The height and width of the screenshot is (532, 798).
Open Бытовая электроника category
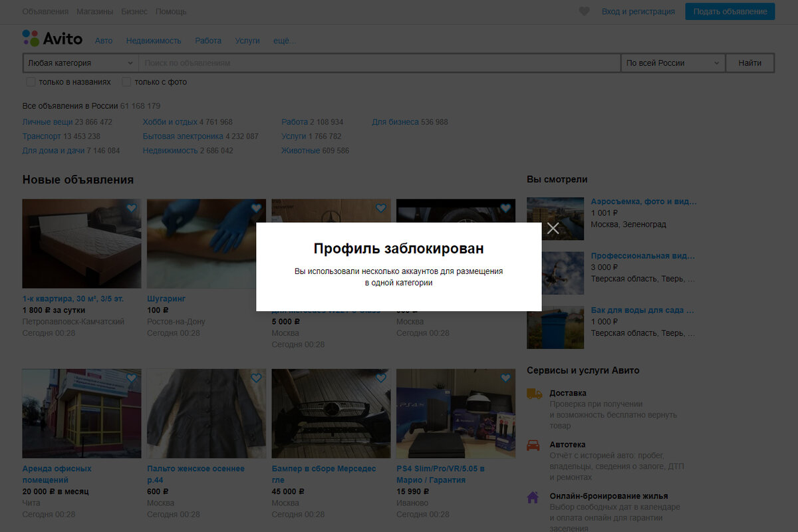click(x=183, y=136)
